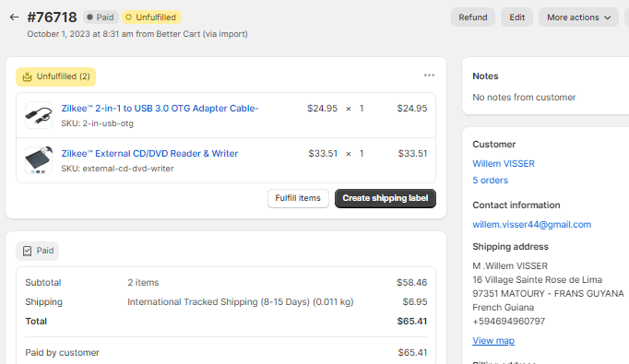Screen dimensions: 629x364
Task: Click the Shipping cost $6.95
Action: click(x=415, y=302)
